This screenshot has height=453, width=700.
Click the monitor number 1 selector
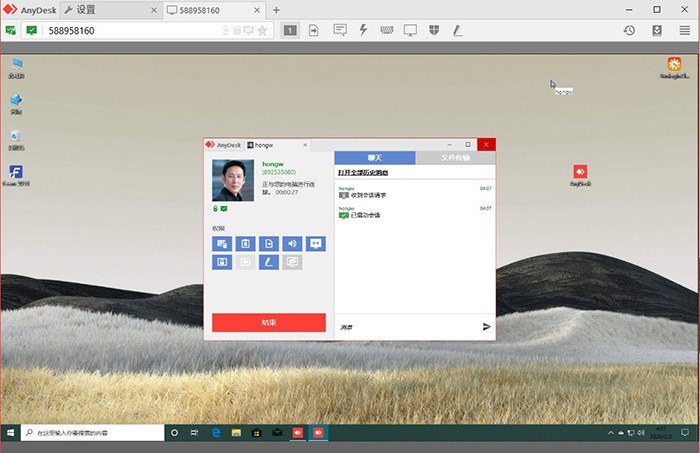[x=289, y=30]
